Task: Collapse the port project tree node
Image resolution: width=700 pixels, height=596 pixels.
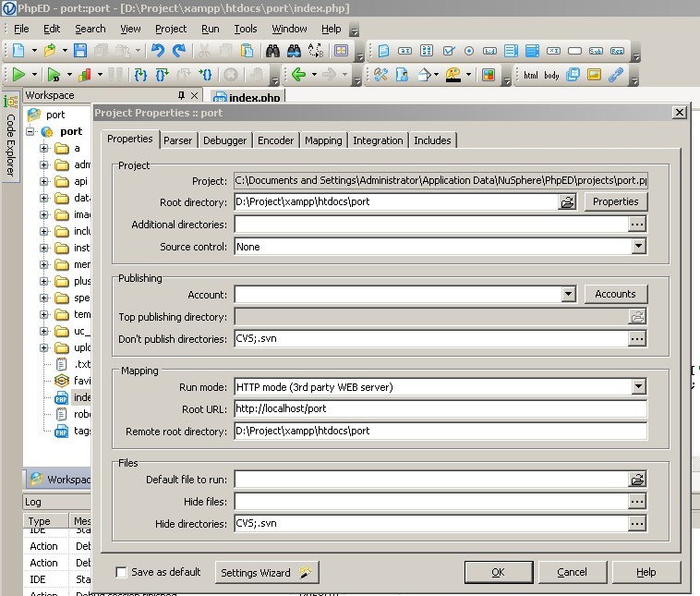Action: (30, 131)
